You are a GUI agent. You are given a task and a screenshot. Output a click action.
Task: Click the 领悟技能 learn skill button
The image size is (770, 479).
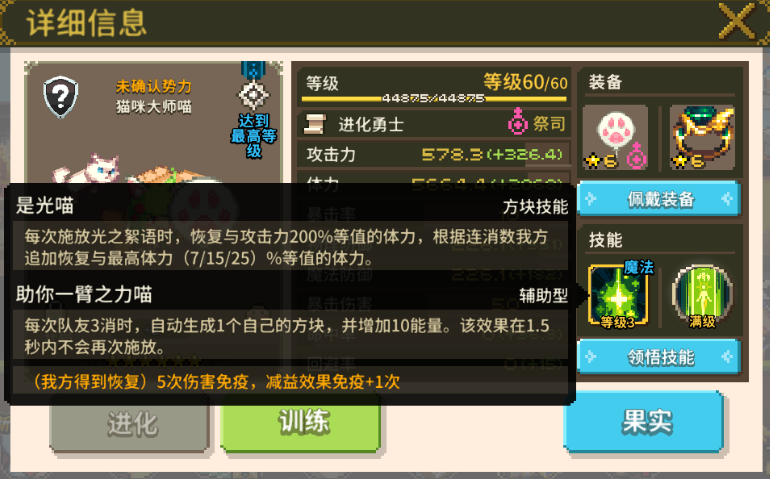pos(660,357)
